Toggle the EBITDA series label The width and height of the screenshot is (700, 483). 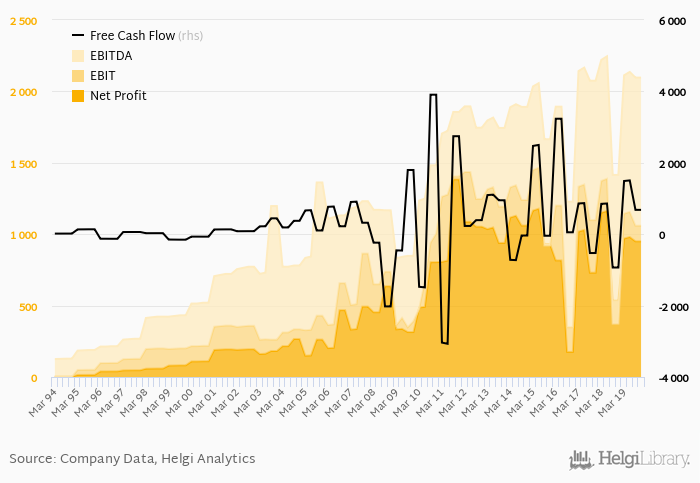[111, 56]
